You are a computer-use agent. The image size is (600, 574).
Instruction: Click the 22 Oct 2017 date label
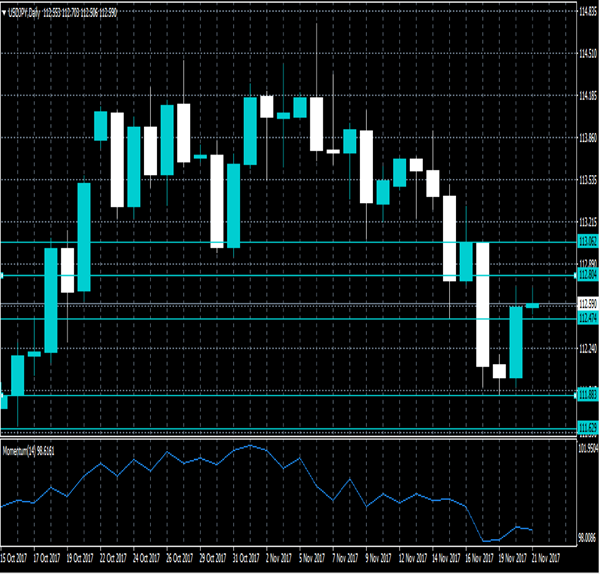click(113, 558)
